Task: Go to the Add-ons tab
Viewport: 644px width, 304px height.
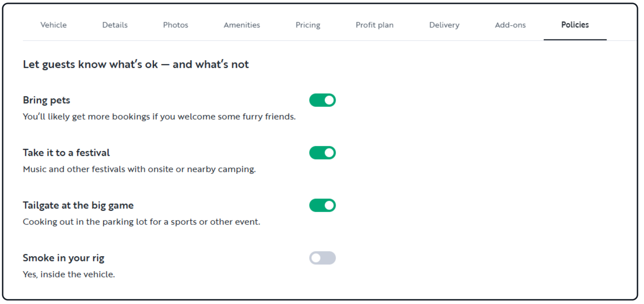Action: pyautogui.click(x=510, y=25)
